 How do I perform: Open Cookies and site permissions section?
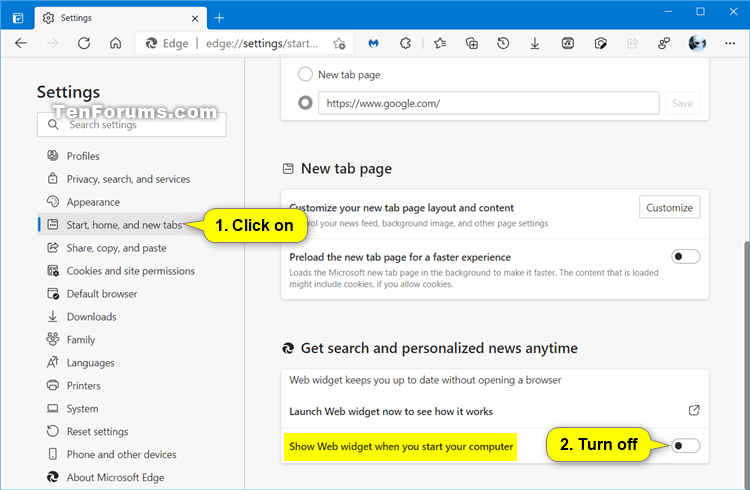coord(130,271)
